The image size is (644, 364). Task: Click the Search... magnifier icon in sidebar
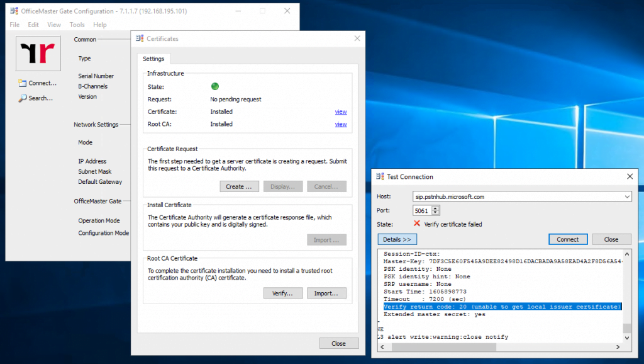[22, 98]
